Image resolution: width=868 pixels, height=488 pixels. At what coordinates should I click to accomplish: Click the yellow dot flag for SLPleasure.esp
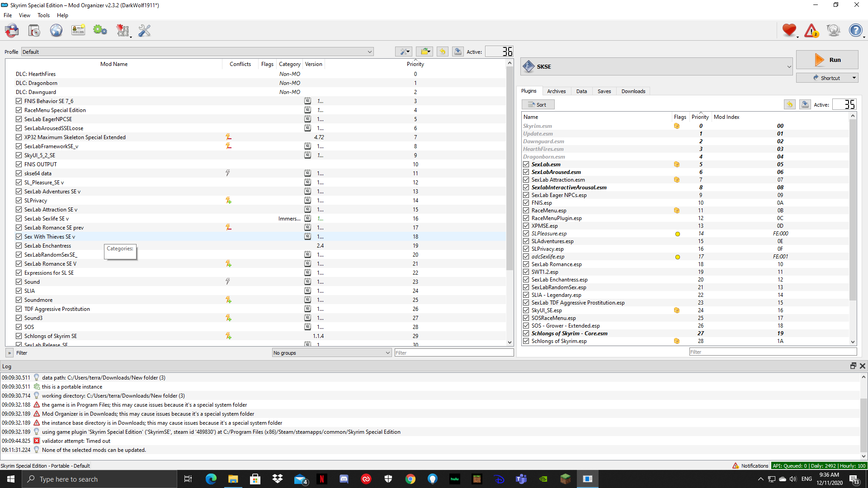pos(678,234)
